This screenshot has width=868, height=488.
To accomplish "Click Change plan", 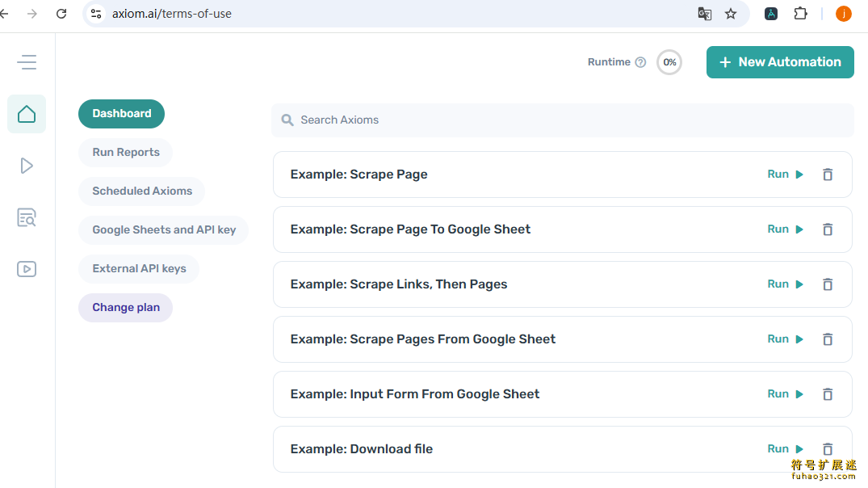I will (x=126, y=307).
